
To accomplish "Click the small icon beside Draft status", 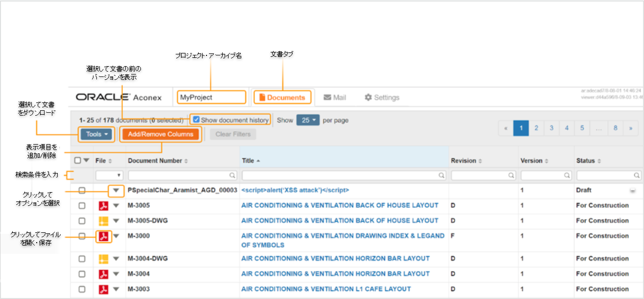I will coord(633,190).
